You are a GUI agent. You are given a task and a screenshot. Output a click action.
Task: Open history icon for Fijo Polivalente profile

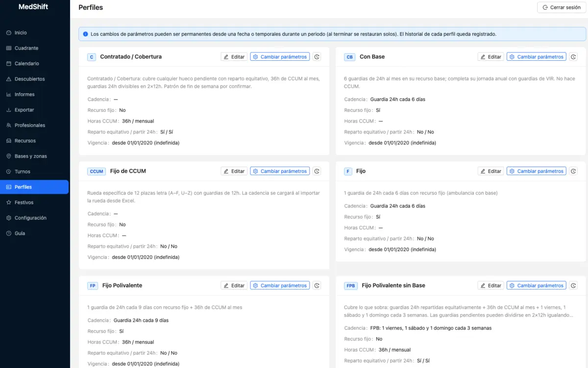[317, 286]
